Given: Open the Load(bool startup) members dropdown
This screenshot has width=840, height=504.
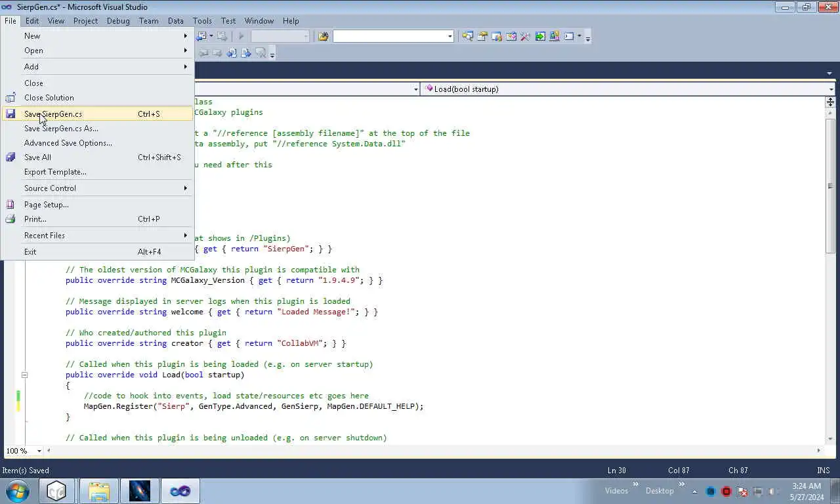Looking at the screenshot, I should point(628,89).
